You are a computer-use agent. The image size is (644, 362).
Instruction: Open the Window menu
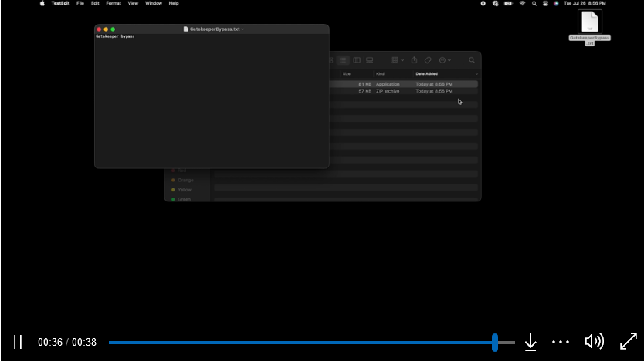(153, 3)
